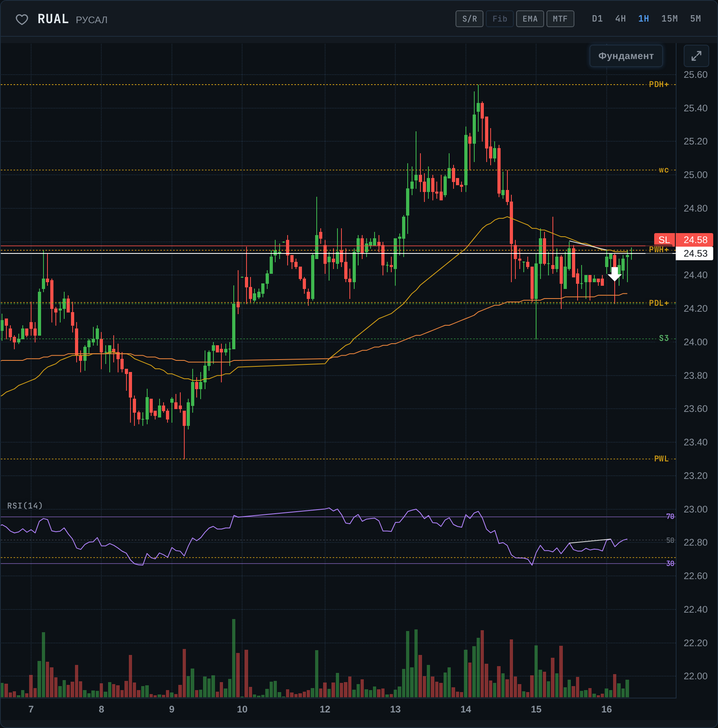Toggle the Fib overlay
This screenshot has height=728, width=718.
tap(500, 19)
